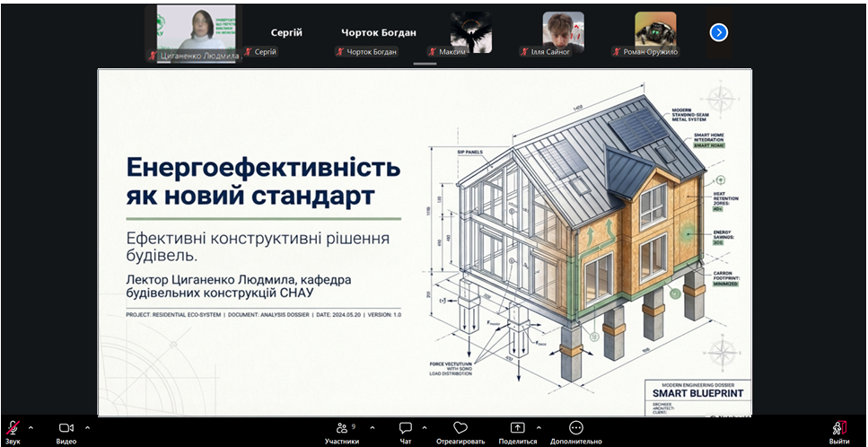This screenshot has width=868, height=447.
Task: Open the Участники participants panel
Action: (342, 429)
